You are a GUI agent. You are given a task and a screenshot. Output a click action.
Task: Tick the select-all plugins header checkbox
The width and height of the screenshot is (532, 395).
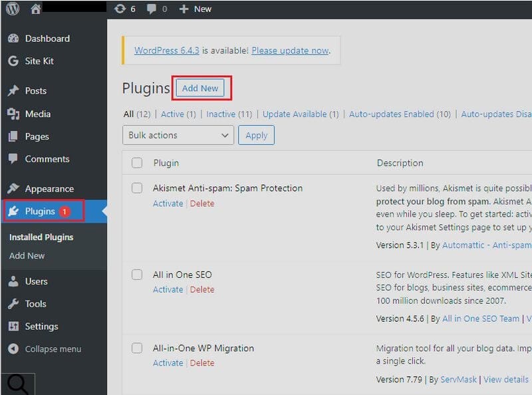click(137, 163)
